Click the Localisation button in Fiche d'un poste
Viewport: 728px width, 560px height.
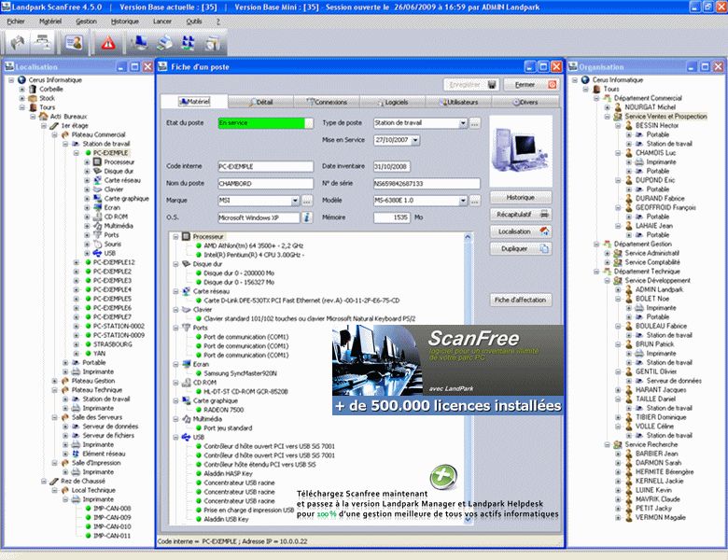(x=521, y=231)
